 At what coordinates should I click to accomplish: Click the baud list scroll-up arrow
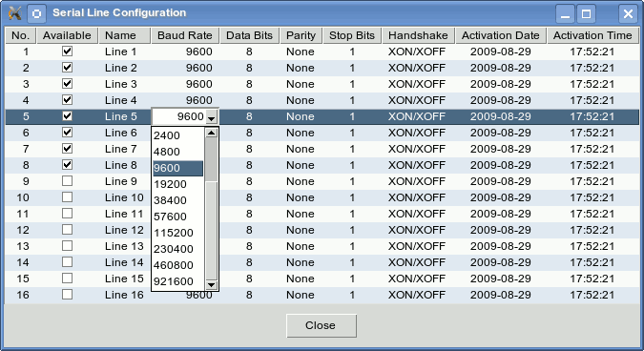pyautogui.click(x=211, y=133)
